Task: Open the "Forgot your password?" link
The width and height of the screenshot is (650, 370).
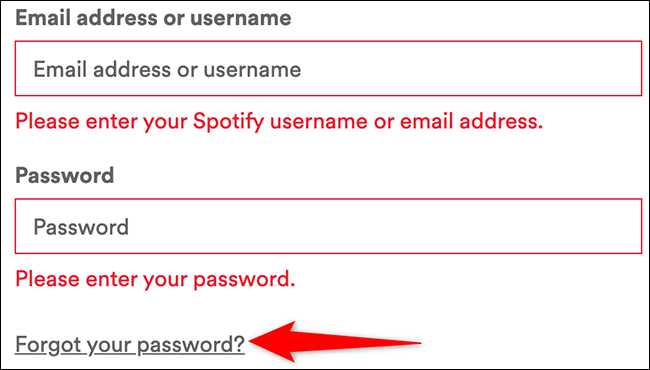Action: [130, 344]
